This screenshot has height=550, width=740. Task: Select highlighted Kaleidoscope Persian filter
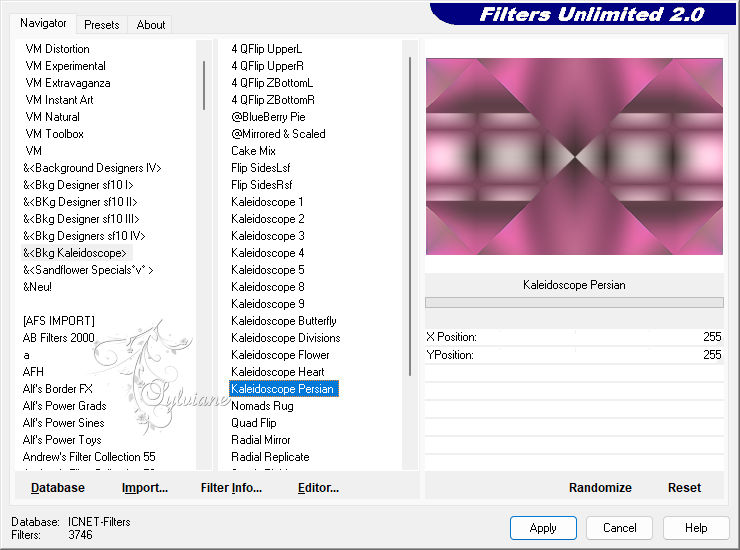tap(283, 389)
